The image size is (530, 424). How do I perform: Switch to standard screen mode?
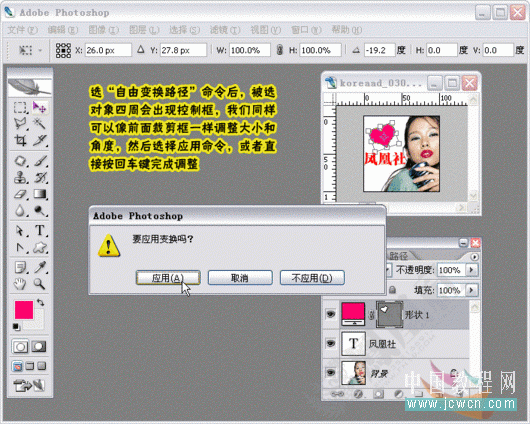click(17, 366)
